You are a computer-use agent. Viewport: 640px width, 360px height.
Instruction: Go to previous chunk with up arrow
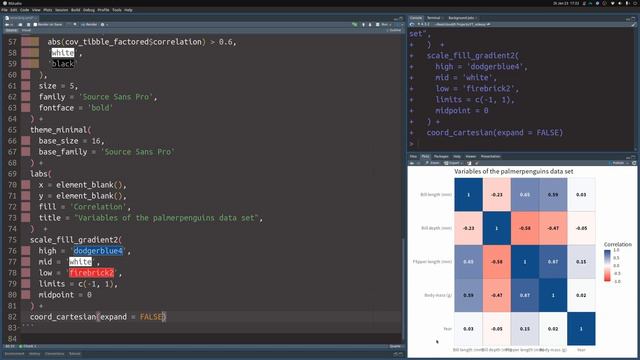pos(363,24)
